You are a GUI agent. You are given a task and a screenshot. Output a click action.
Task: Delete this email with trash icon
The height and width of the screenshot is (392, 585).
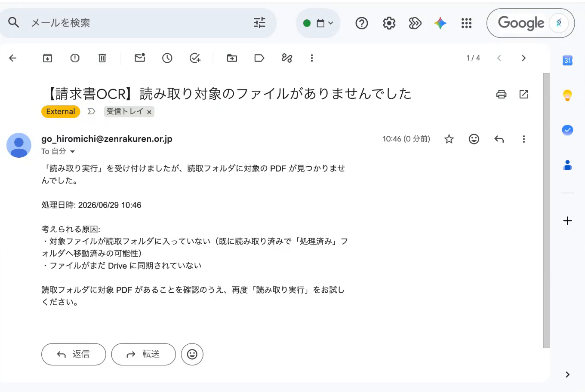[102, 58]
